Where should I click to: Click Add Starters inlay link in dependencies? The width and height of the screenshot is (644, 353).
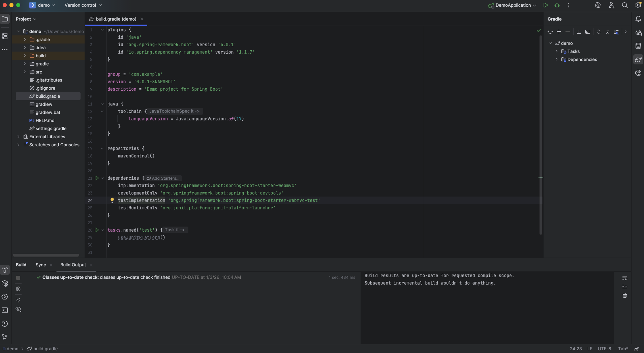(163, 178)
